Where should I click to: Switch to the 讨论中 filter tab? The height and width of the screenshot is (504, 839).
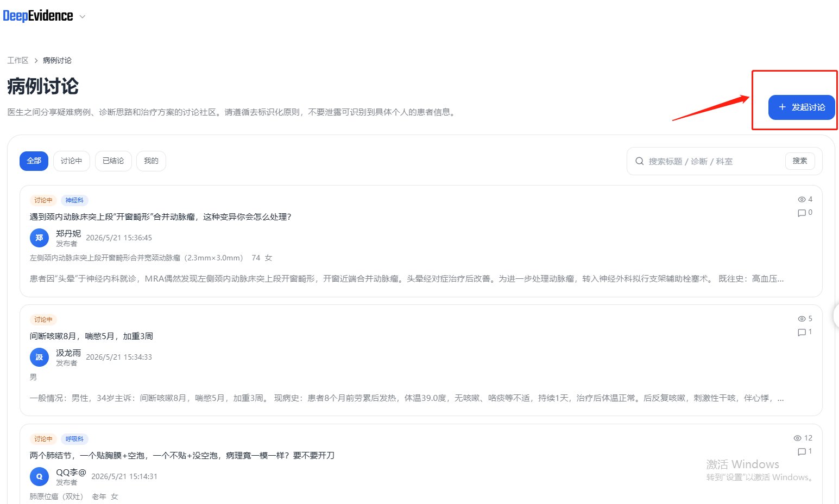71,161
